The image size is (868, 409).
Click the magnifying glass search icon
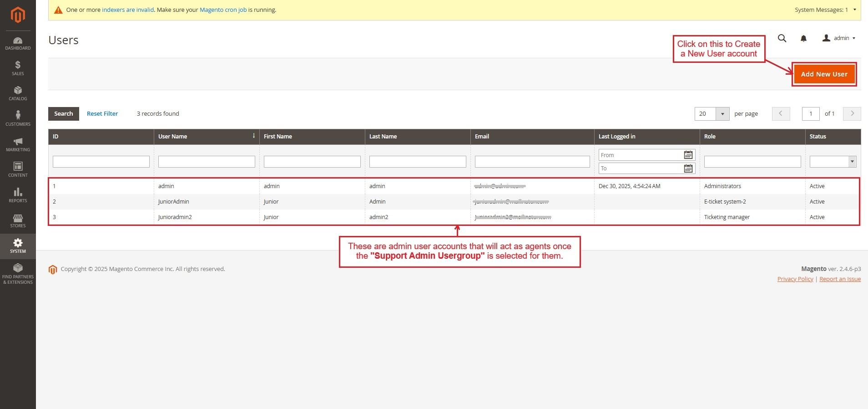(782, 38)
